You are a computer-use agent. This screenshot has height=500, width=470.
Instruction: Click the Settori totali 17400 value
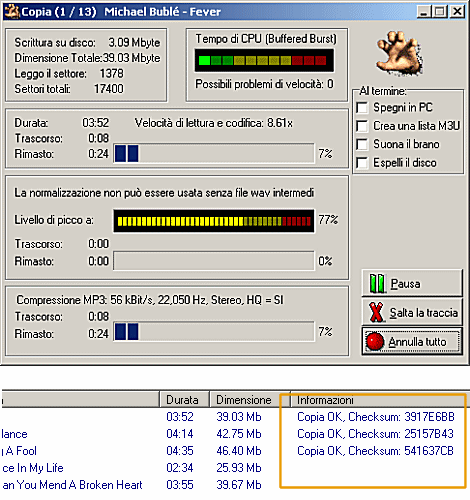[109, 89]
